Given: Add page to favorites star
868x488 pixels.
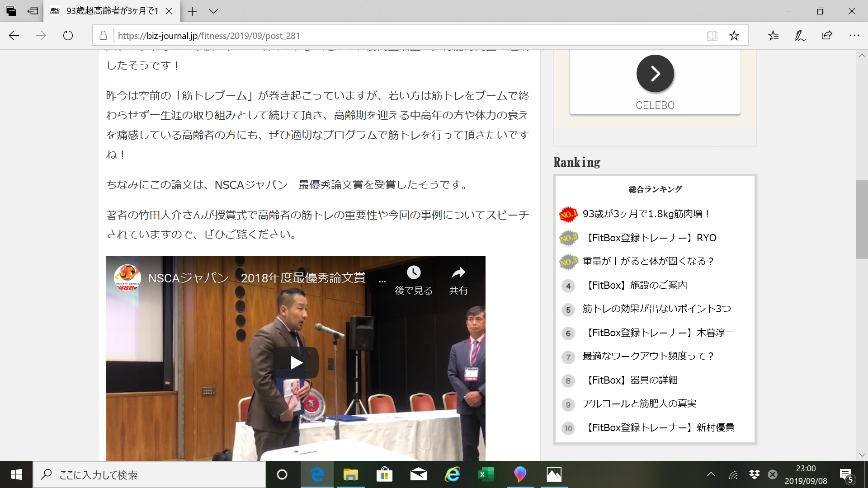Looking at the screenshot, I should click(734, 36).
